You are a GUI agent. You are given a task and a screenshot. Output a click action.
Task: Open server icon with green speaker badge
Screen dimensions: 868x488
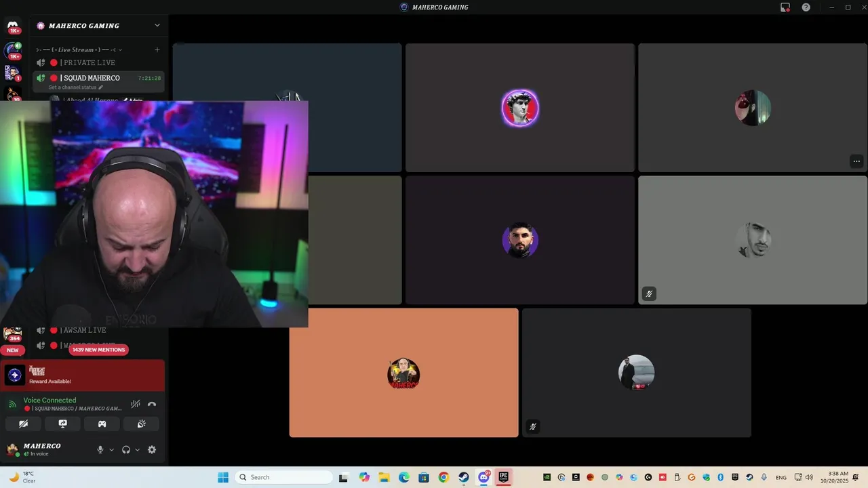coord(13,50)
